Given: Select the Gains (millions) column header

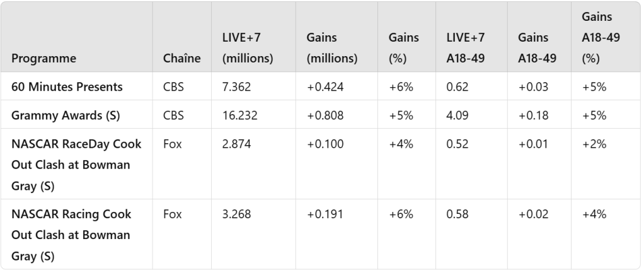Looking at the screenshot, I should (332, 48).
